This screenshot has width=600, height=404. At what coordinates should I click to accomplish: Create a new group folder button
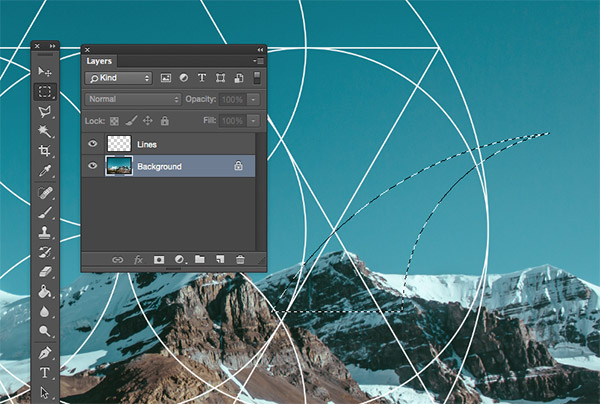tap(200, 259)
